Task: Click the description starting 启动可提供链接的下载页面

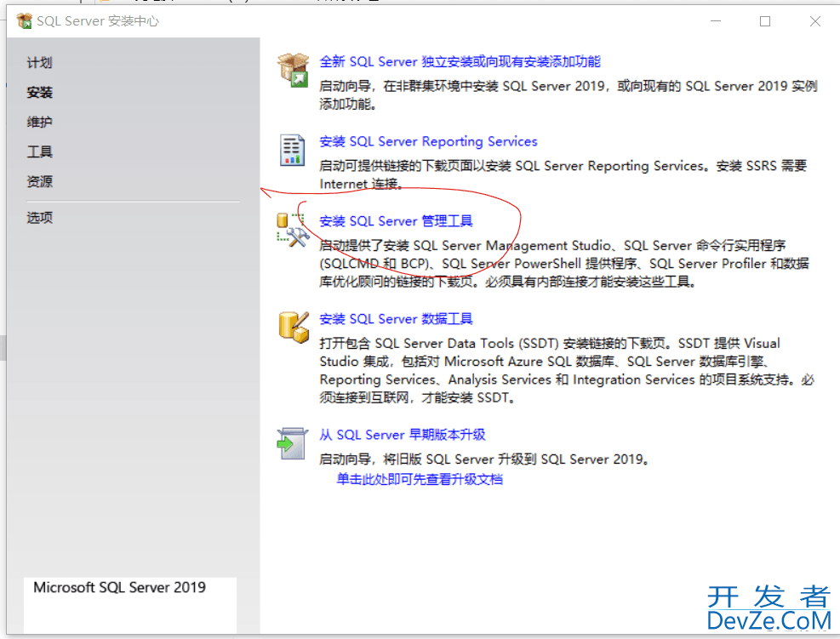Action: coord(563,174)
